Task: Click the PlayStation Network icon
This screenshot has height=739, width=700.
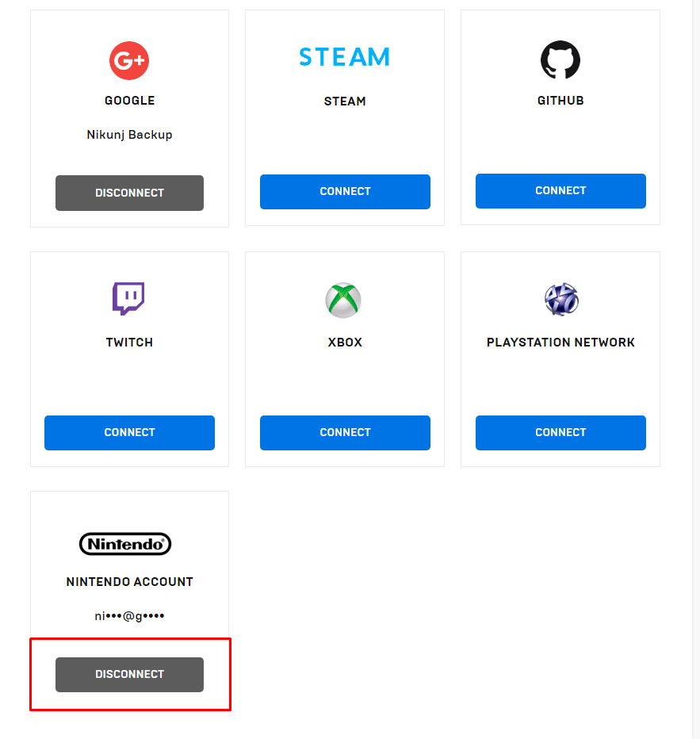Action: click(561, 299)
